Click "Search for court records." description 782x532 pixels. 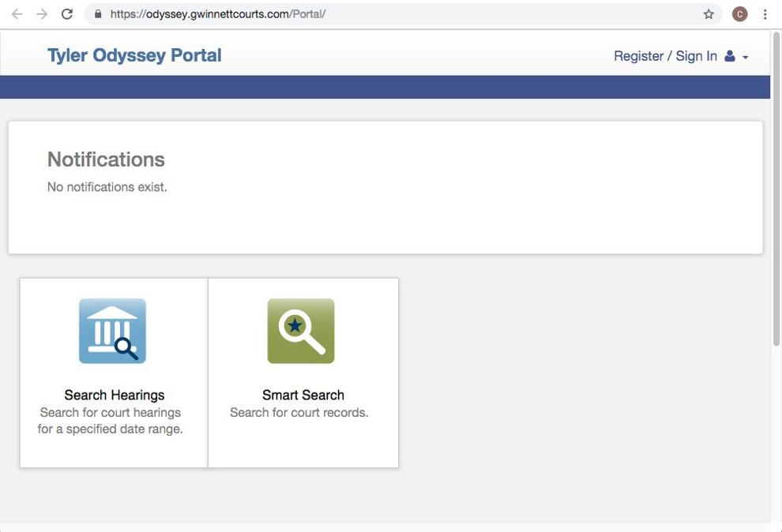coord(299,413)
